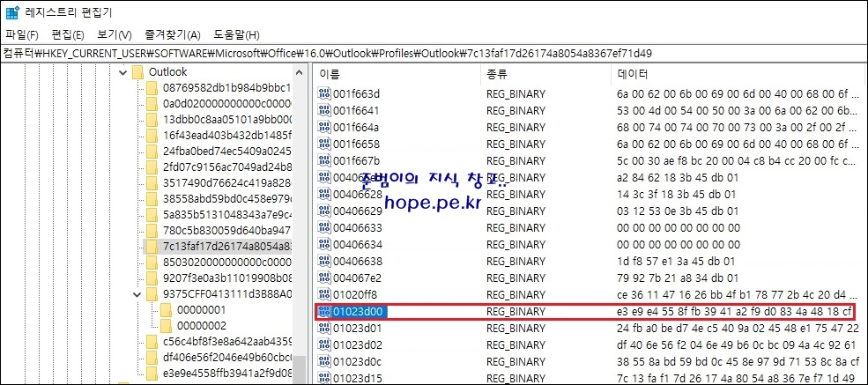This screenshot has width=868, height=385.
Task: Select key 38558abd59bd0c458e979
Action: (x=227, y=199)
